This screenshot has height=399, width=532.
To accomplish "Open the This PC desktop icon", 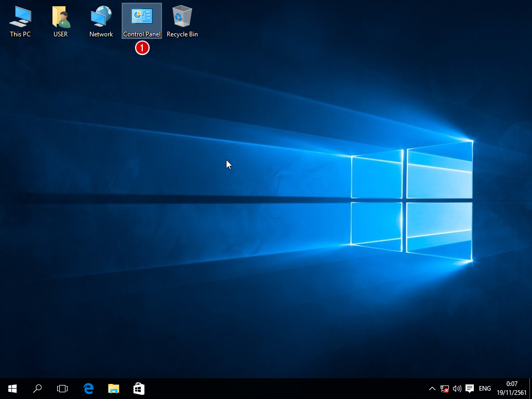I will [20, 21].
